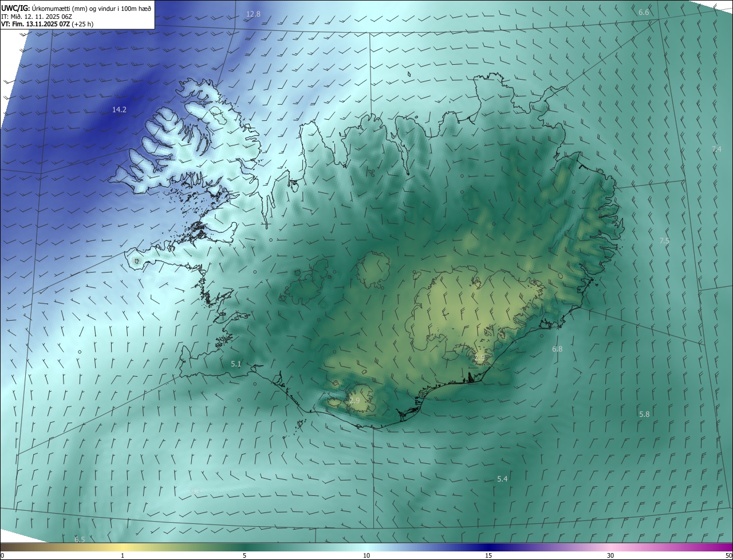Viewport: 733px width, 560px height.
Task: Click the 7.5 value label
Action: 664,240
